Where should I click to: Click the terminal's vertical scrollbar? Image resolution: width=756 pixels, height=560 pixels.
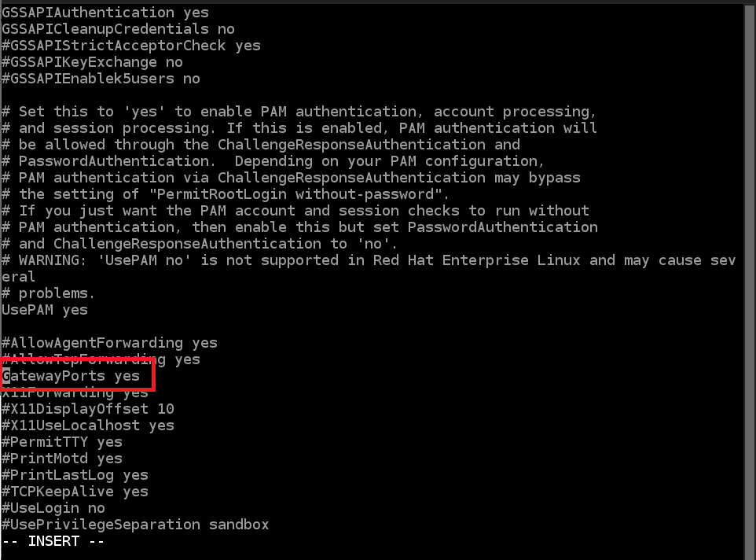[x=750, y=275]
